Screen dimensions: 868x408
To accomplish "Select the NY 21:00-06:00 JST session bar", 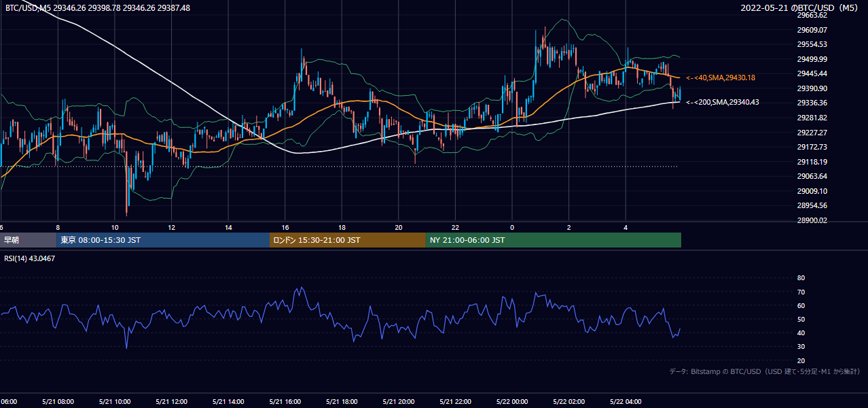I will click(554, 240).
